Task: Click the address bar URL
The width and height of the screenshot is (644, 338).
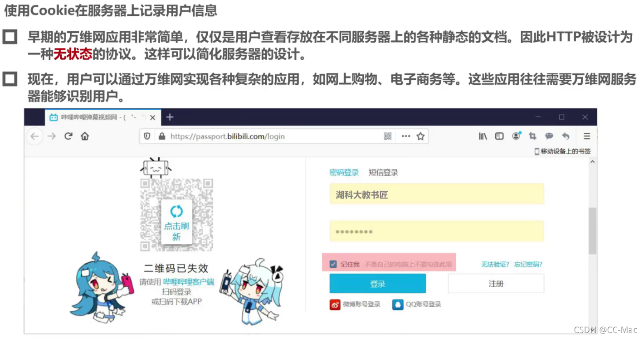Action: pyautogui.click(x=227, y=136)
